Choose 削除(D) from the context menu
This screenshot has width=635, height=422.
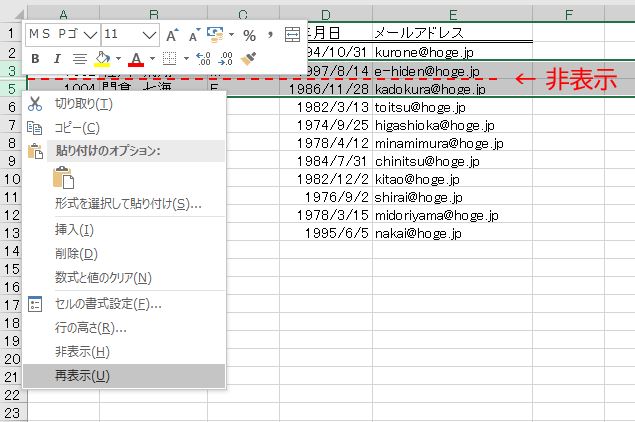click(x=124, y=254)
